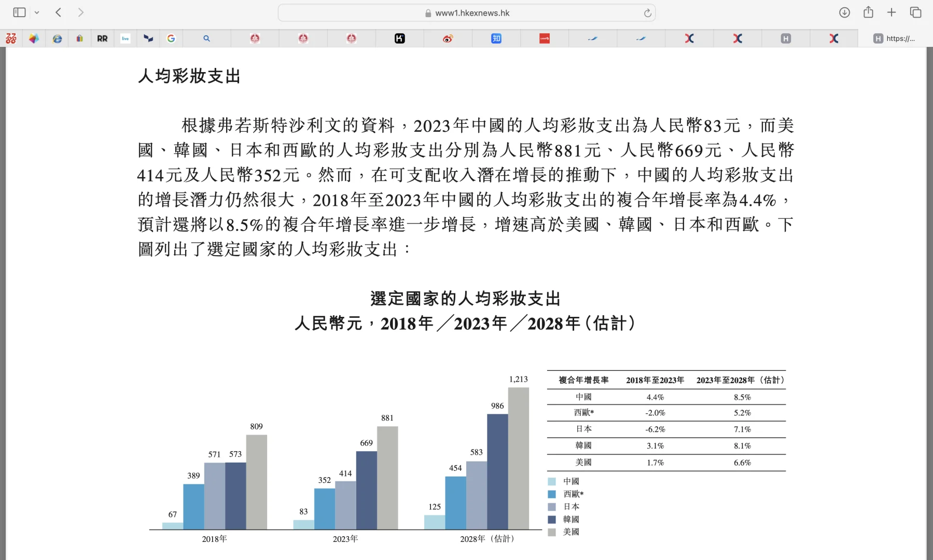Click the 美國 legend color swatch
Image resolution: width=933 pixels, height=560 pixels.
[x=552, y=532]
